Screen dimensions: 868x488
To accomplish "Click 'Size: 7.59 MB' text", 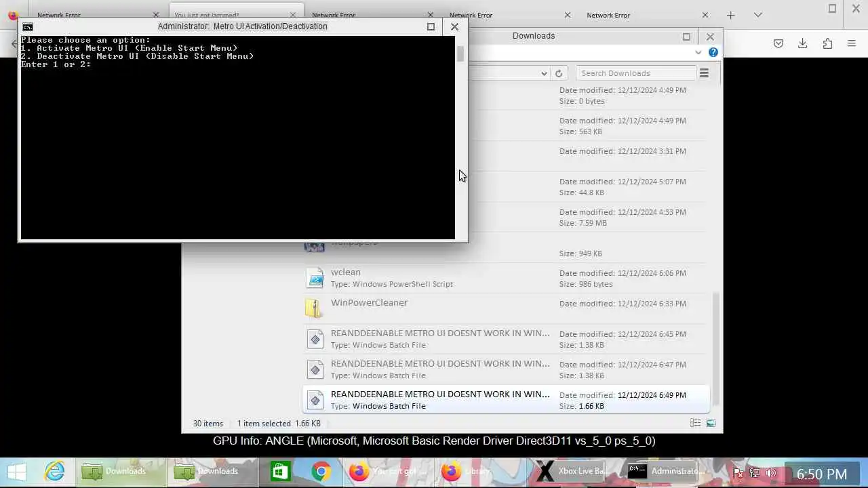I will pos(583,223).
